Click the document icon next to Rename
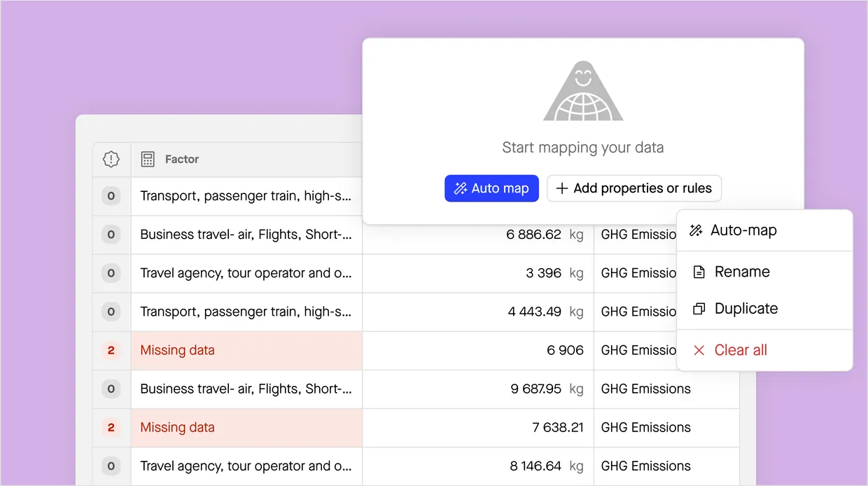The width and height of the screenshot is (868, 486). click(699, 272)
